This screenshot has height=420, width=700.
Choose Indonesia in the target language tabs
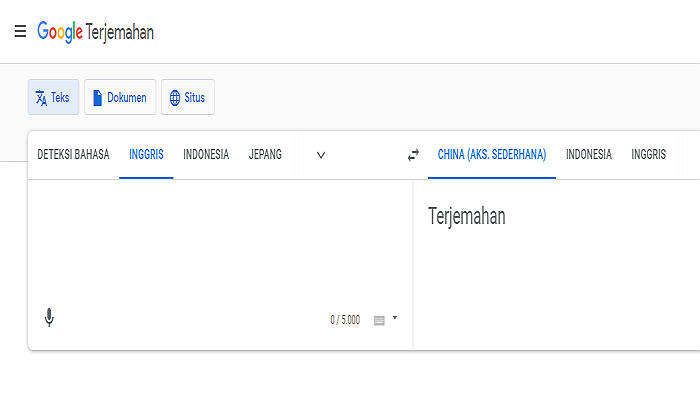point(588,155)
